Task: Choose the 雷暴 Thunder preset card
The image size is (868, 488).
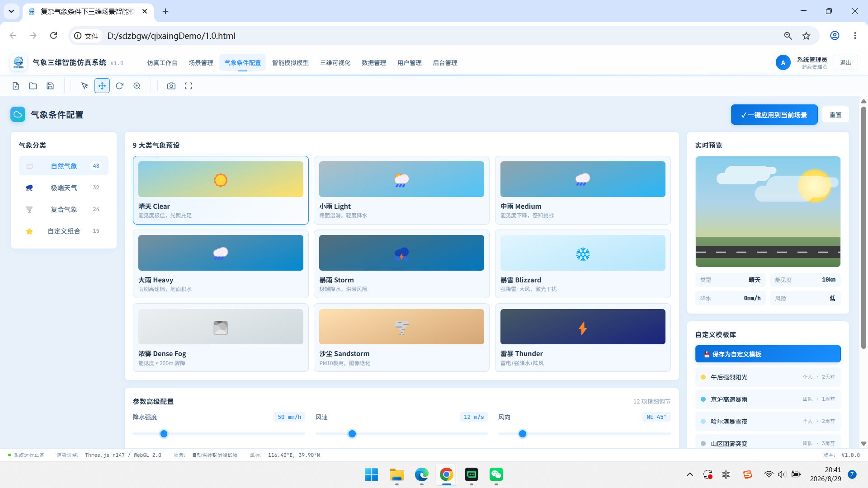Action: click(583, 338)
